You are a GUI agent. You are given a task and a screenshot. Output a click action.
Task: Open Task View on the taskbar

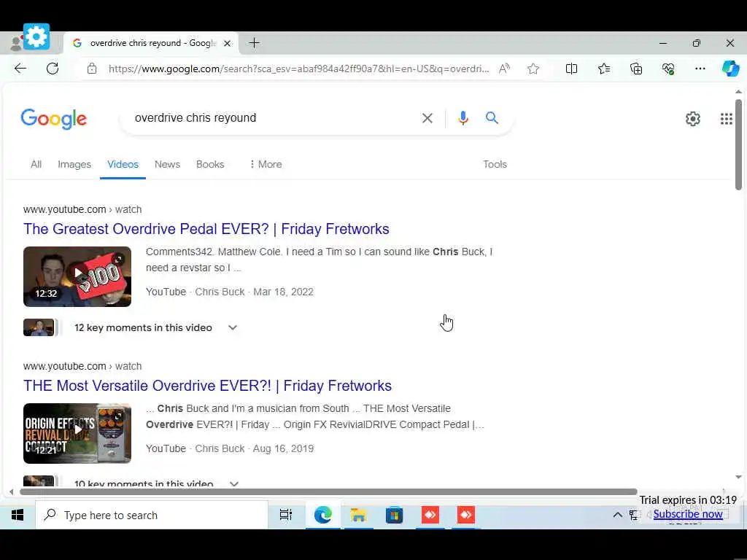click(286, 515)
